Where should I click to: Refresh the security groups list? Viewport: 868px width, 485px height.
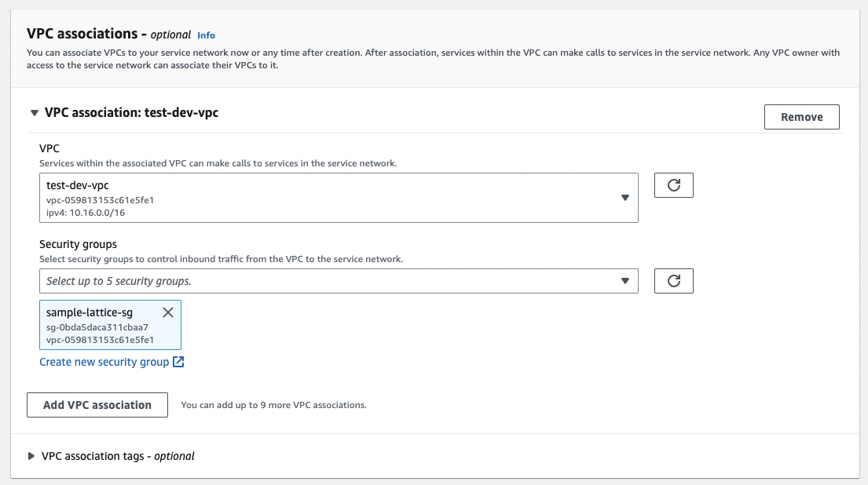673,280
